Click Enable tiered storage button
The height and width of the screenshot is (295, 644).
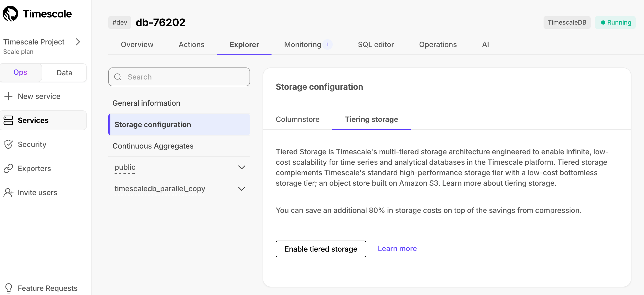coord(321,249)
